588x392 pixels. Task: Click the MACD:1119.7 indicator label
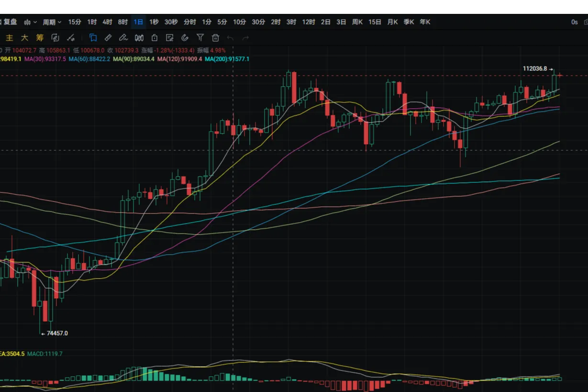[x=44, y=354]
